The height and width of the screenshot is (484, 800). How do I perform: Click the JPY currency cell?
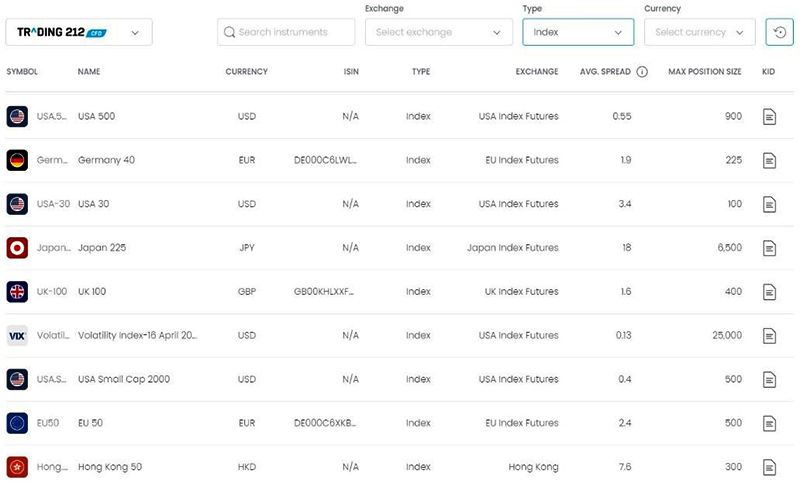247,248
